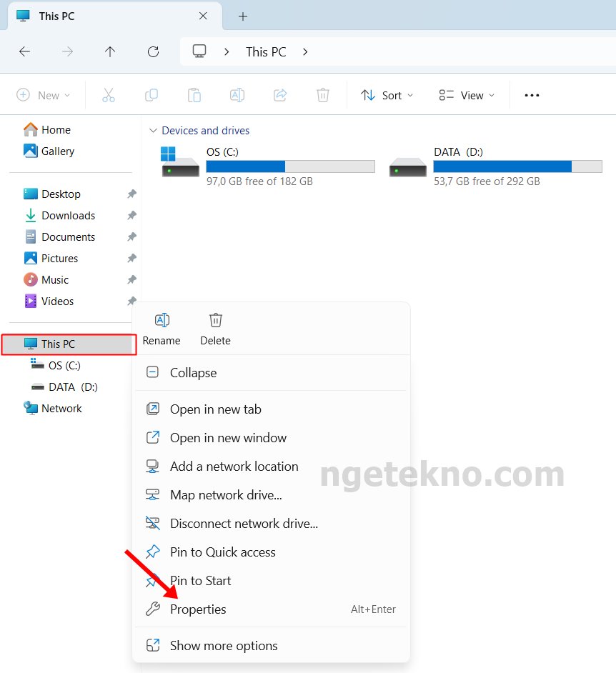616x673 pixels.
Task: Go up one folder level
Action: tap(109, 51)
